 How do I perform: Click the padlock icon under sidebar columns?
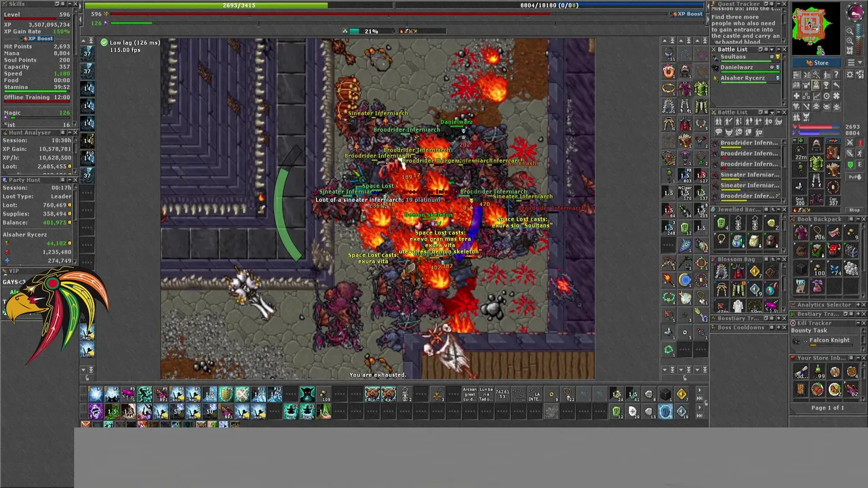point(685,378)
